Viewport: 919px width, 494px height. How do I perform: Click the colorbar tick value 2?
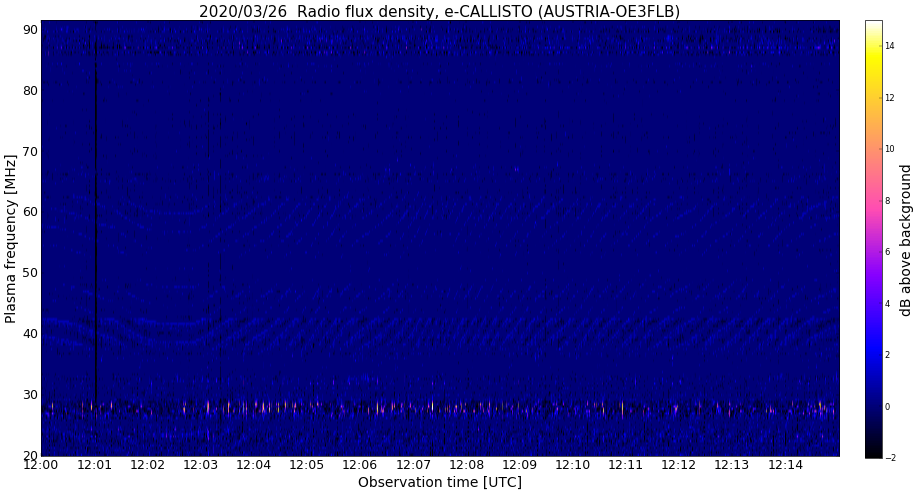pyautogui.click(x=888, y=355)
